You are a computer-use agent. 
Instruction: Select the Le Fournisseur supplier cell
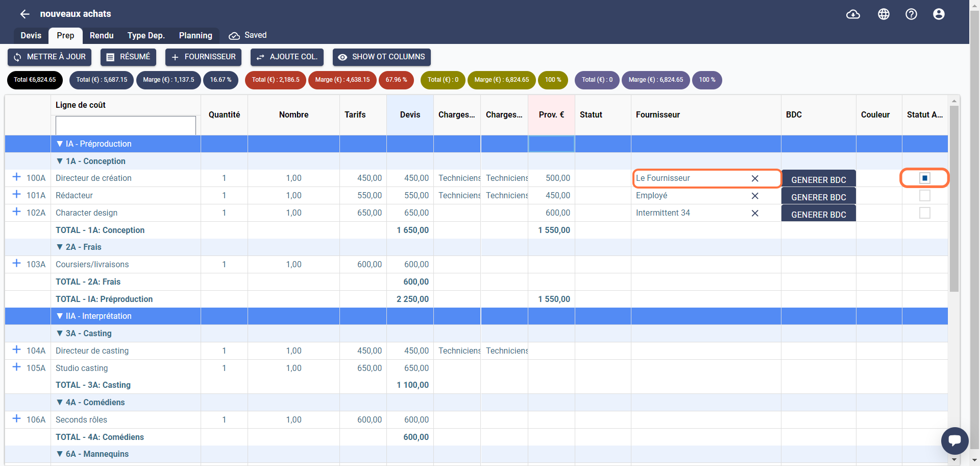[x=706, y=178]
